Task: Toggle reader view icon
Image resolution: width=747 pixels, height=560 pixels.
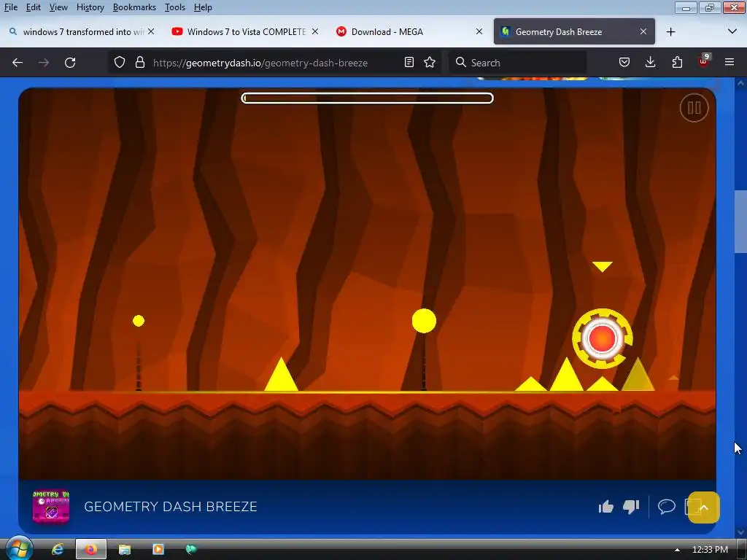Action: [409, 63]
